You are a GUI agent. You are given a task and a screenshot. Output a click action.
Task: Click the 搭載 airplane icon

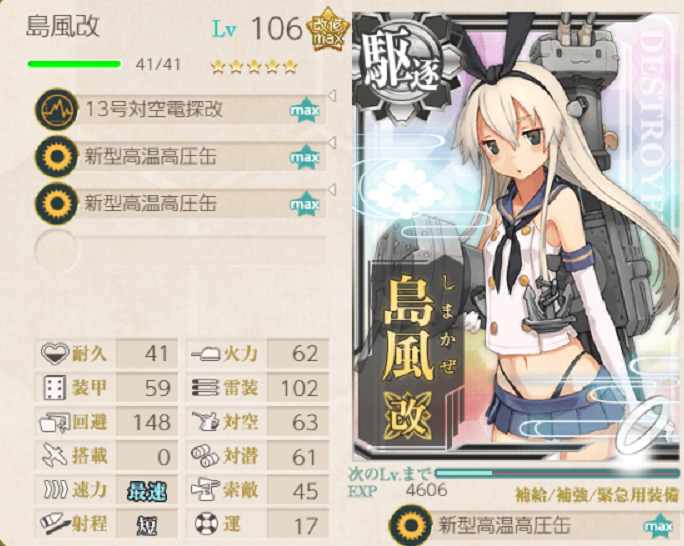[55, 455]
